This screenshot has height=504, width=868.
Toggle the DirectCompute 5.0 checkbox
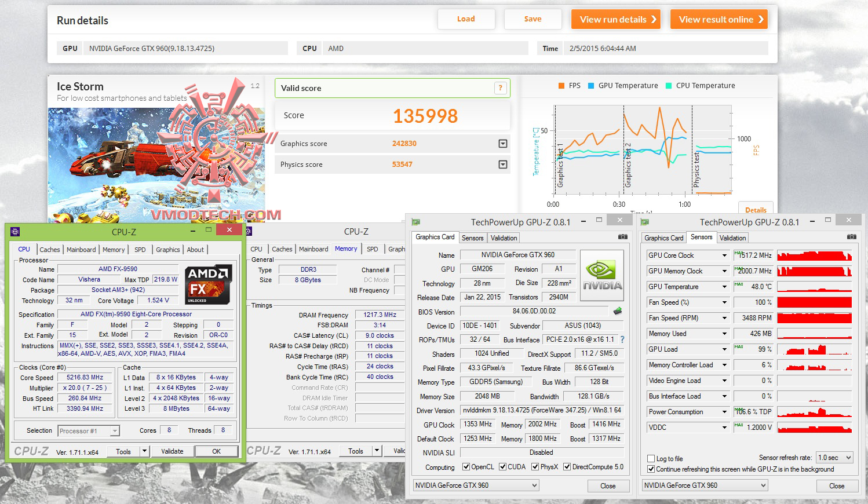(567, 467)
